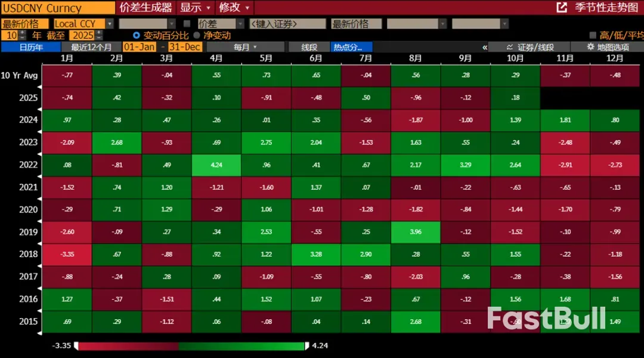
Task: Click the export icon beside 季节性走势图
Action: [561, 8]
